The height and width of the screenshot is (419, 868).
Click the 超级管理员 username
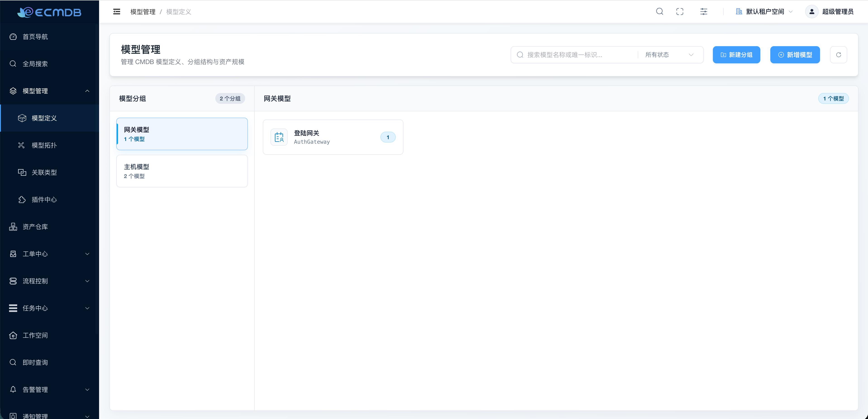coord(838,12)
